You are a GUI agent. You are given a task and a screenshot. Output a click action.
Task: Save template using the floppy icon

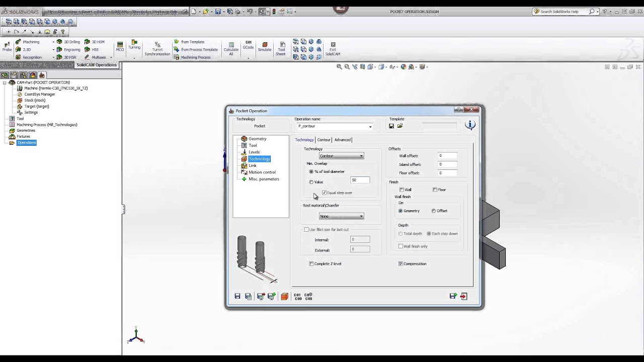pyautogui.click(x=391, y=126)
